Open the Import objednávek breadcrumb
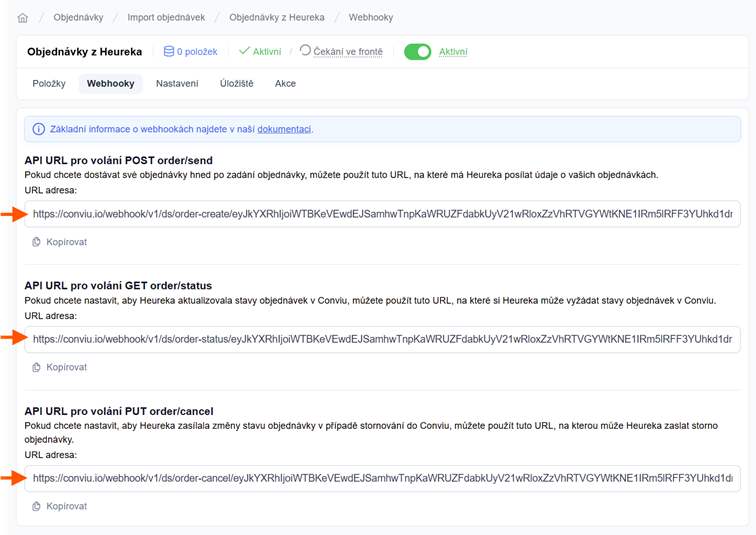This screenshot has height=535, width=756. (x=166, y=17)
